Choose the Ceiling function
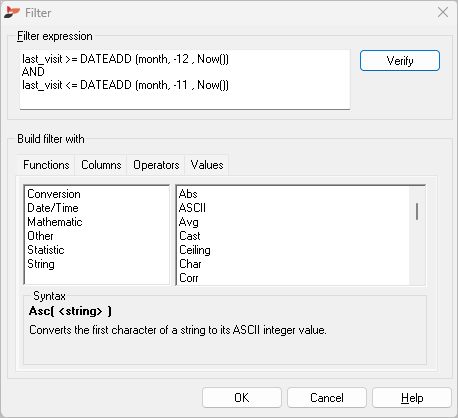 tap(195, 250)
